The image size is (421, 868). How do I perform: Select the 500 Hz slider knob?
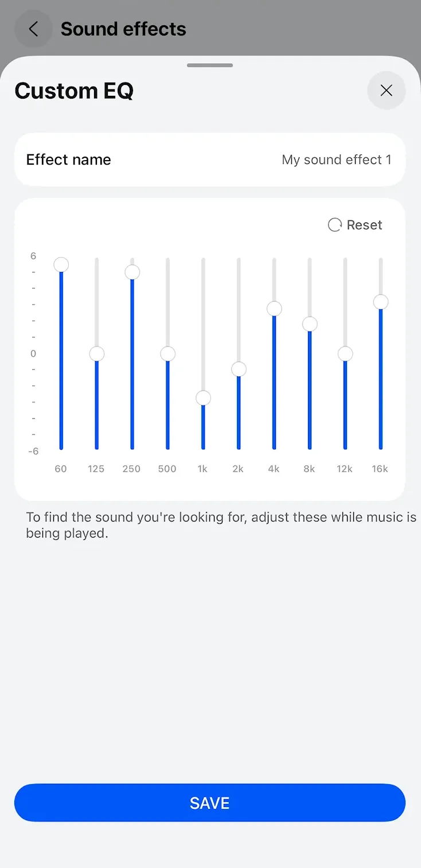click(x=167, y=354)
